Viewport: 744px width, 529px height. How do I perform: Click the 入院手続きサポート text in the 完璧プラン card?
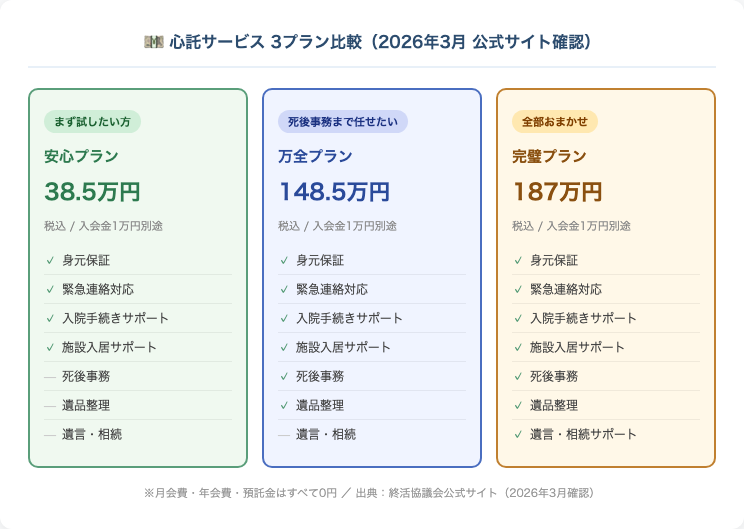tap(583, 318)
